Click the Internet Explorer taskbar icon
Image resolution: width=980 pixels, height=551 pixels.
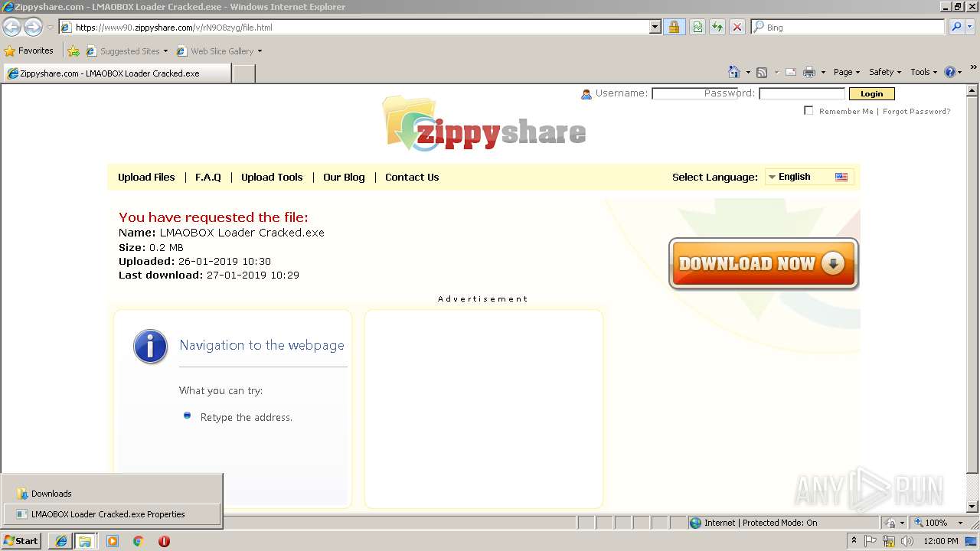click(x=60, y=541)
